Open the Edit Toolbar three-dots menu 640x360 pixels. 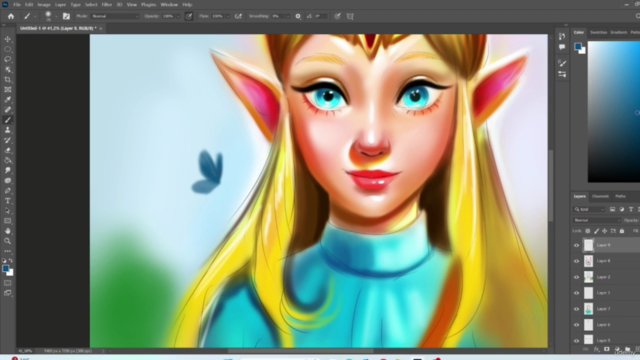[x=8, y=251]
